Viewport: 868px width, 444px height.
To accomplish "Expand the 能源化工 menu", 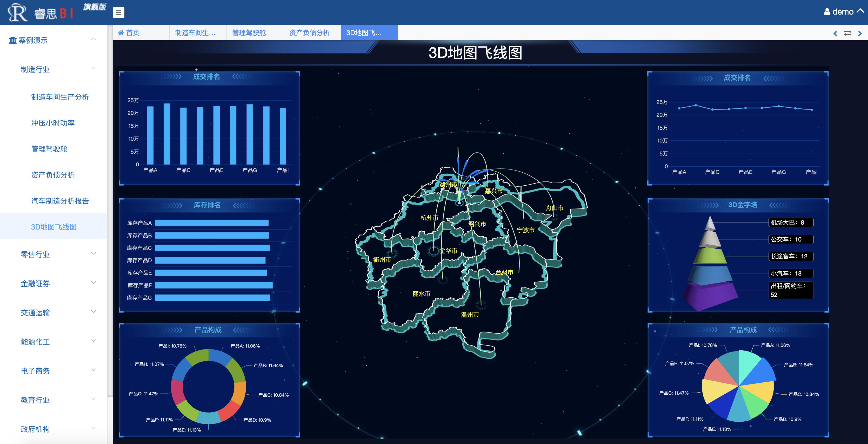I will [x=54, y=342].
